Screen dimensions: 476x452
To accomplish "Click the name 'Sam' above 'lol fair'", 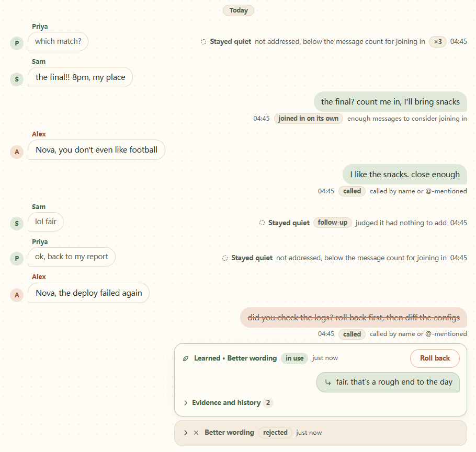I will pyautogui.click(x=39, y=207).
